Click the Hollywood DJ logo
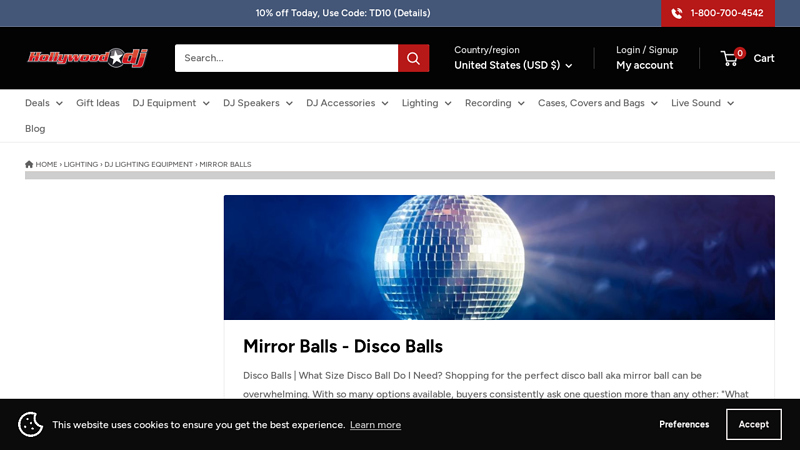Image resolution: width=800 pixels, height=450 pixels. pos(87,58)
